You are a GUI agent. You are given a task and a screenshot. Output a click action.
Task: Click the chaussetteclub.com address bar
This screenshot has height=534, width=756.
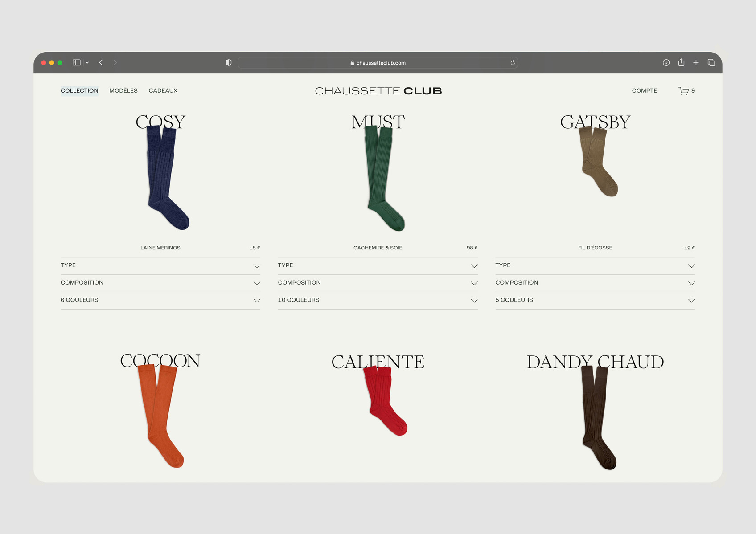click(x=378, y=63)
